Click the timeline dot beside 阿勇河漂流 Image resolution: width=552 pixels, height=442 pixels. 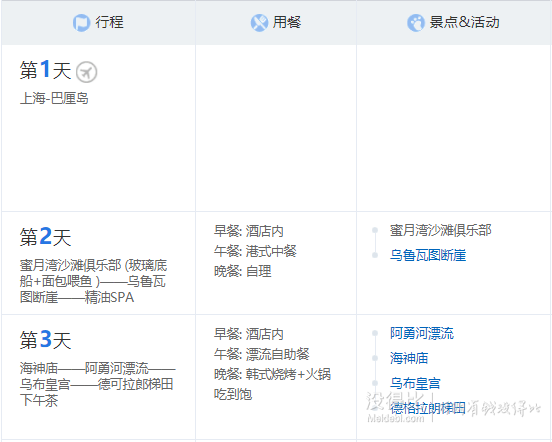[375, 333]
